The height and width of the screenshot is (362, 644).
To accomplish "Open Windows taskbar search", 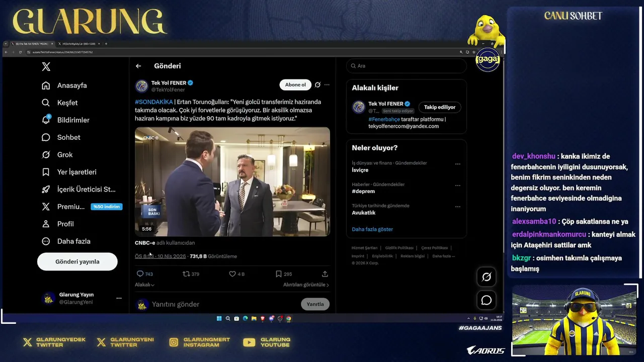I will pos(228,318).
